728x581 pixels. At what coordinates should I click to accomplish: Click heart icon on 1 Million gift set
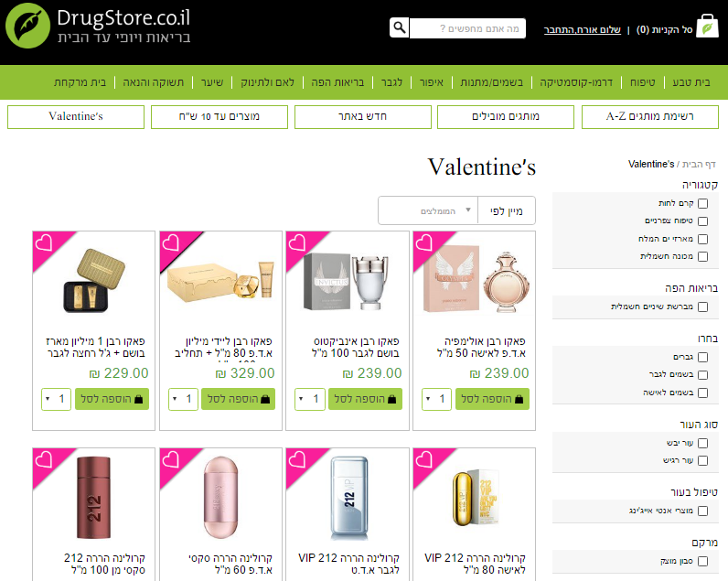[x=44, y=242]
